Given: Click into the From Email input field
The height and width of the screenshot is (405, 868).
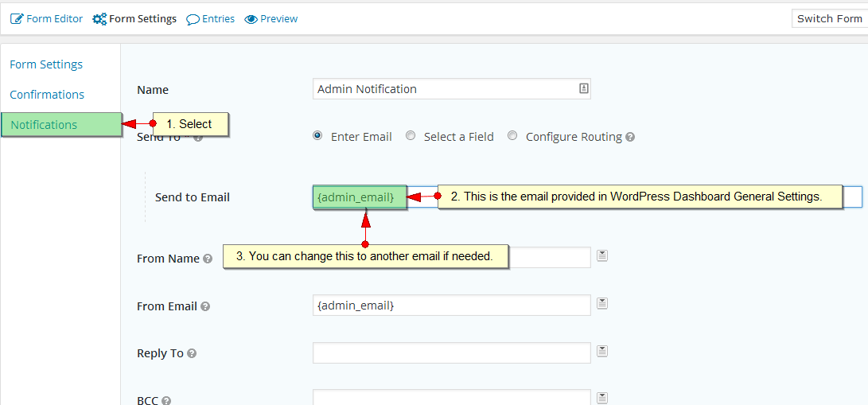Looking at the screenshot, I should [x=451, y=306].
